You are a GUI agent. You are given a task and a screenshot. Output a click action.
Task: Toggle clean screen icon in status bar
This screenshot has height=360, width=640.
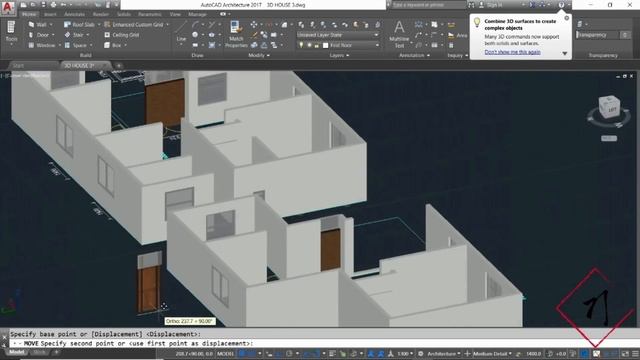[x=625, y=353]
